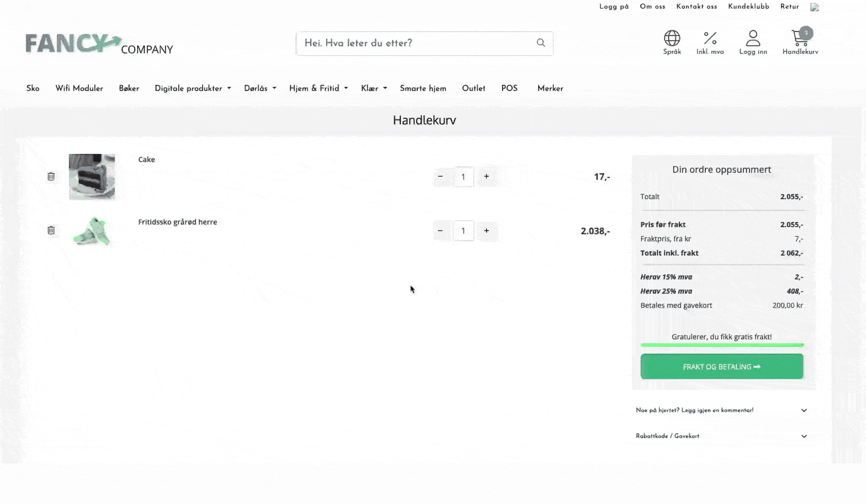
Task: Expand the Digitale produkter dropdown
Action: click(193, 88)
